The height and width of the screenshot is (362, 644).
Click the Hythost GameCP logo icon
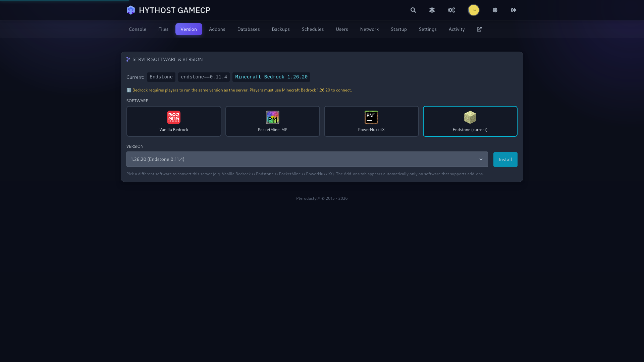131,10
